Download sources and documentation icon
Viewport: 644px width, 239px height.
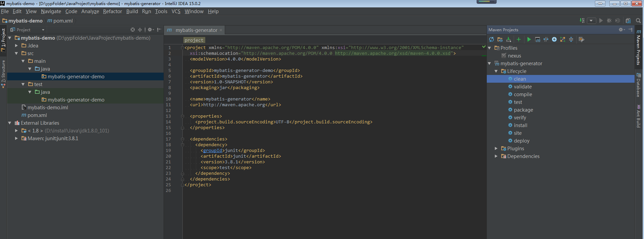508,40
